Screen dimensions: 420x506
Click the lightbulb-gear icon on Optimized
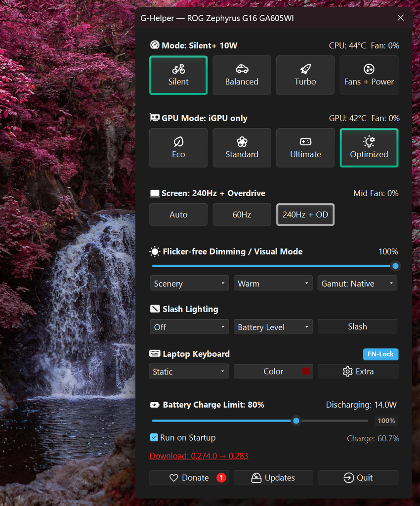point(369,142)
